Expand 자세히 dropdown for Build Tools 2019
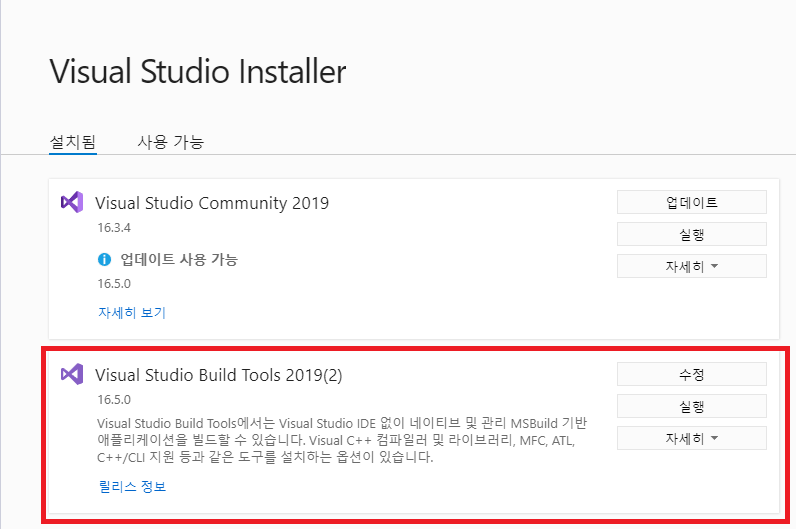 (x=691, y=439)
